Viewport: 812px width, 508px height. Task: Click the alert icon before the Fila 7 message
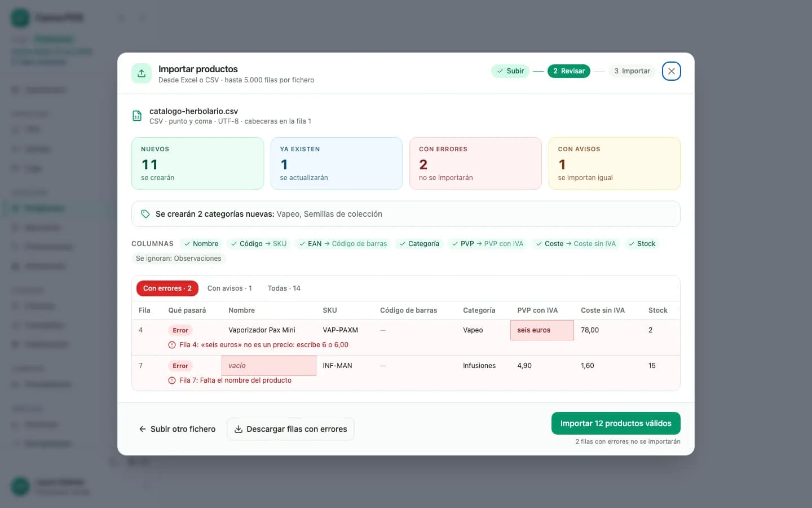[x=172, y=380]
